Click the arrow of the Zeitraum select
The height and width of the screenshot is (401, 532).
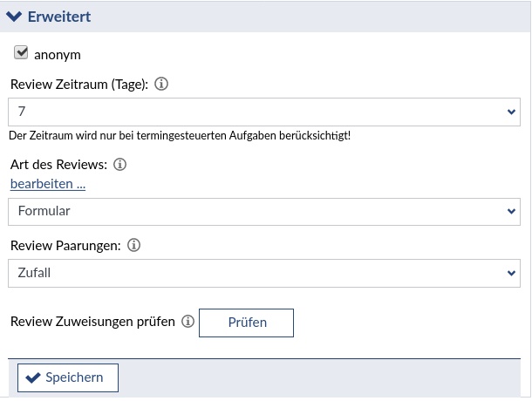tap(511, 112)
